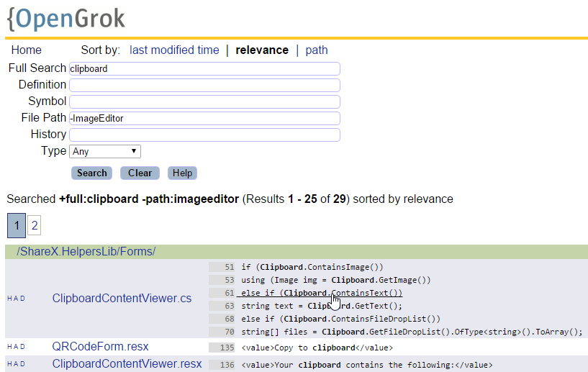Open H A D links for ClipboardContentViewer.cs
Viewport: 588px width, 372px height.
point(16,299)
